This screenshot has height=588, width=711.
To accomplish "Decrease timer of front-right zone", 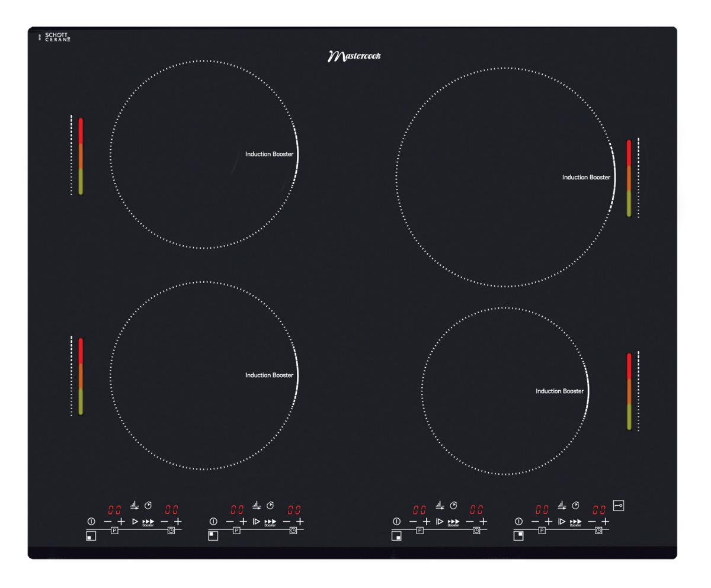I will [470, 522].
